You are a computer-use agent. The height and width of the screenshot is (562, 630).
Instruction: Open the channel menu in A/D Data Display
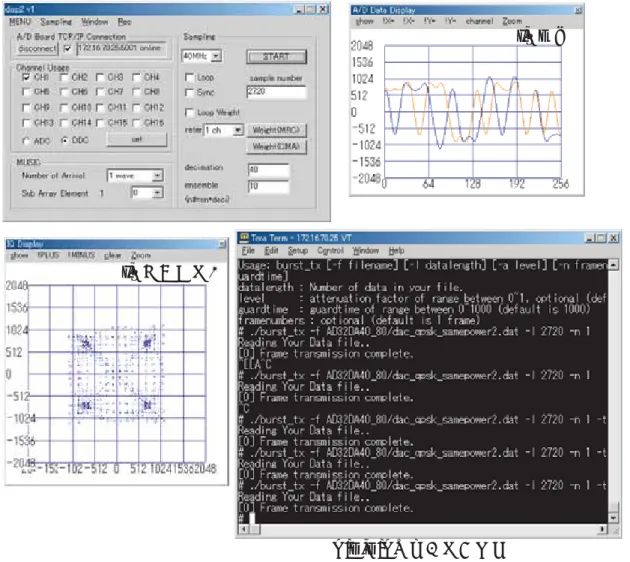coord(479,21)
